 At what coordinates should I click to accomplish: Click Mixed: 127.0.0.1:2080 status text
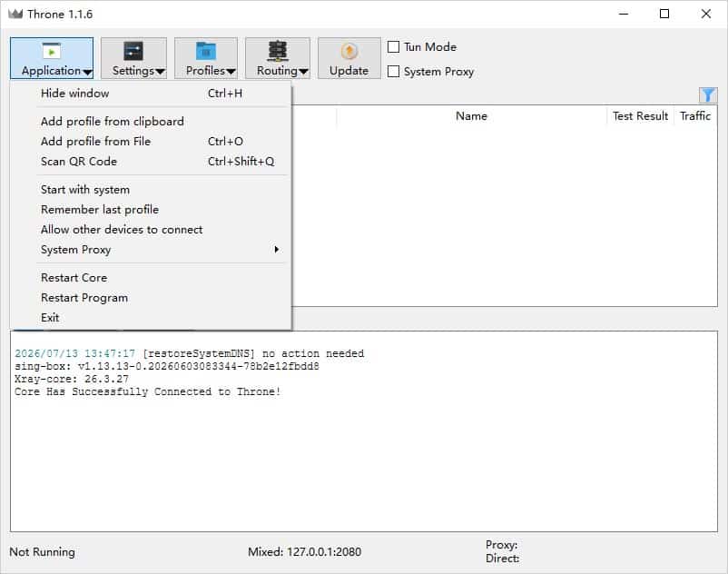point(305,551)
